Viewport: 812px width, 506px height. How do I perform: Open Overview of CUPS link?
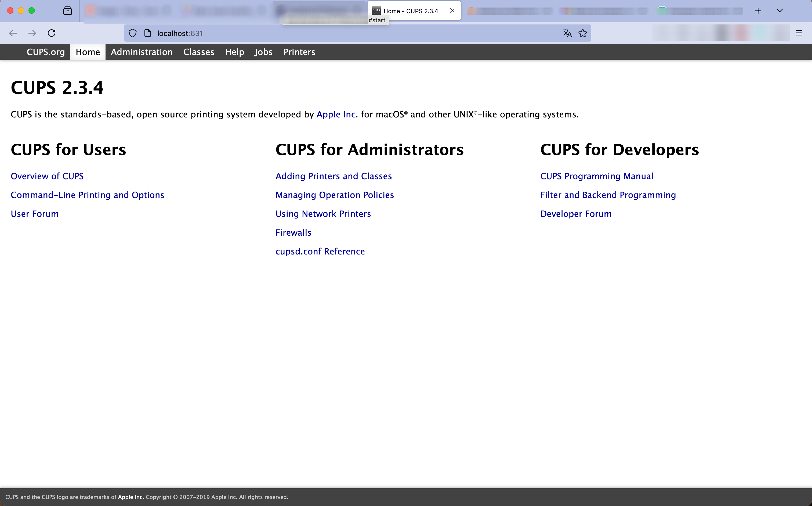pyautogui.click(x=47, y=176)
